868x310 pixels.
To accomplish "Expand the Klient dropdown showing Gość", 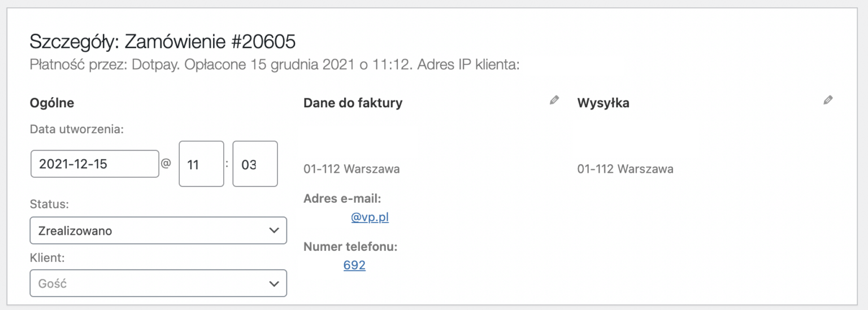I will (x=158, y=283).
